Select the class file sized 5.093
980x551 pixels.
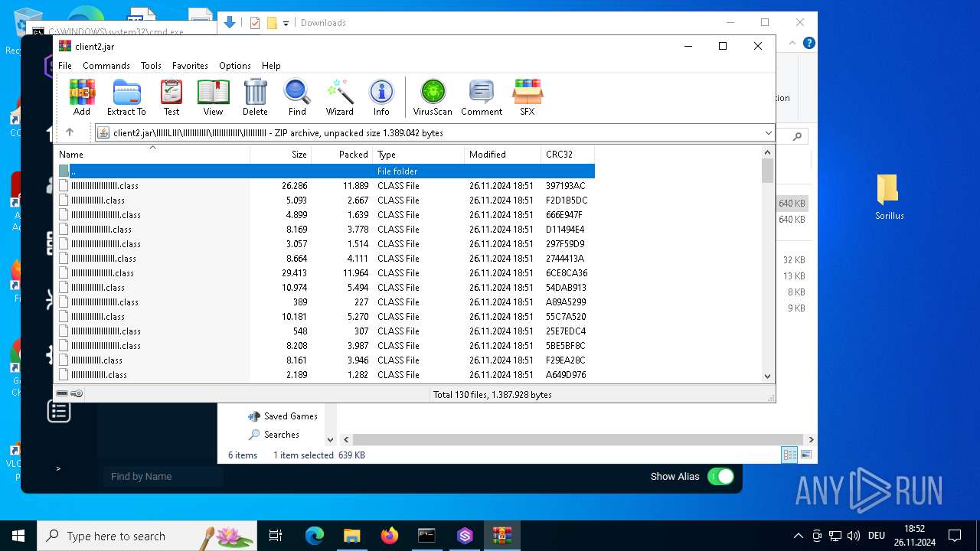325,201
